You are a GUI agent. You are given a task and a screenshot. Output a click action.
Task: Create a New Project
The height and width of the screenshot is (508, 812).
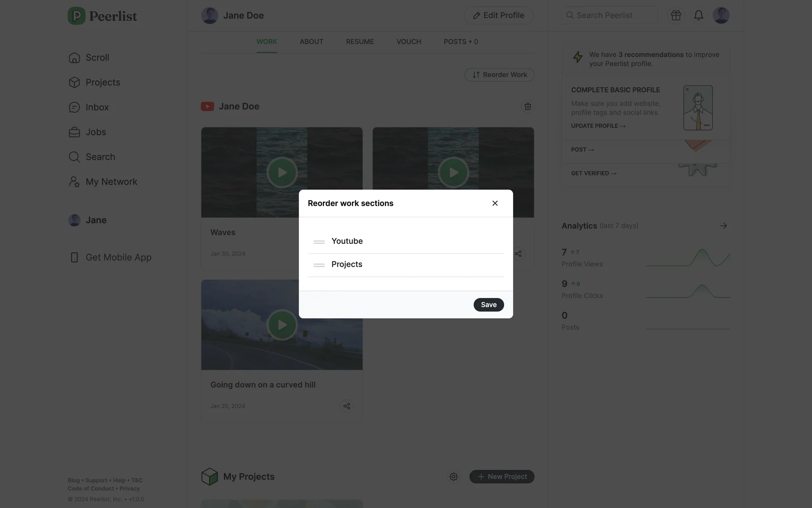(502, 477)
